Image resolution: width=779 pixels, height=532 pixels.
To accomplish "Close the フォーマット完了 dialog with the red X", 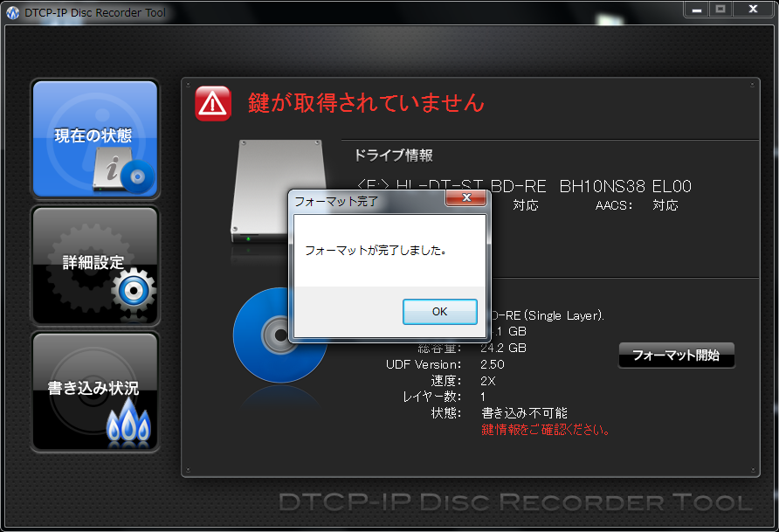I will pyautogui.click(x=466, y=197).
